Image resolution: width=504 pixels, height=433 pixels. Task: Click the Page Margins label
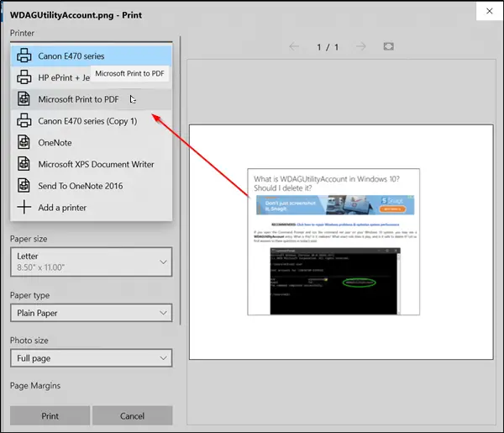coord(35,385)
